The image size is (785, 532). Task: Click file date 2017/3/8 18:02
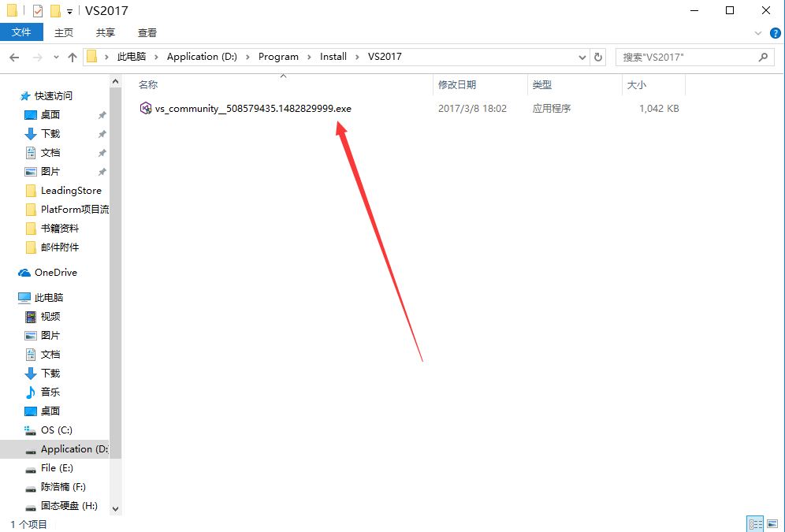tap(472, 109)
